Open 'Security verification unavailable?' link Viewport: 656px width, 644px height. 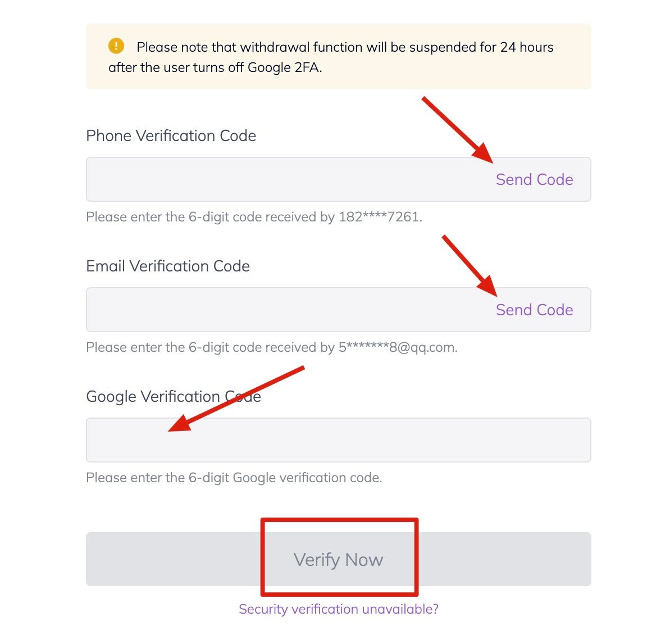click(338, 609)
